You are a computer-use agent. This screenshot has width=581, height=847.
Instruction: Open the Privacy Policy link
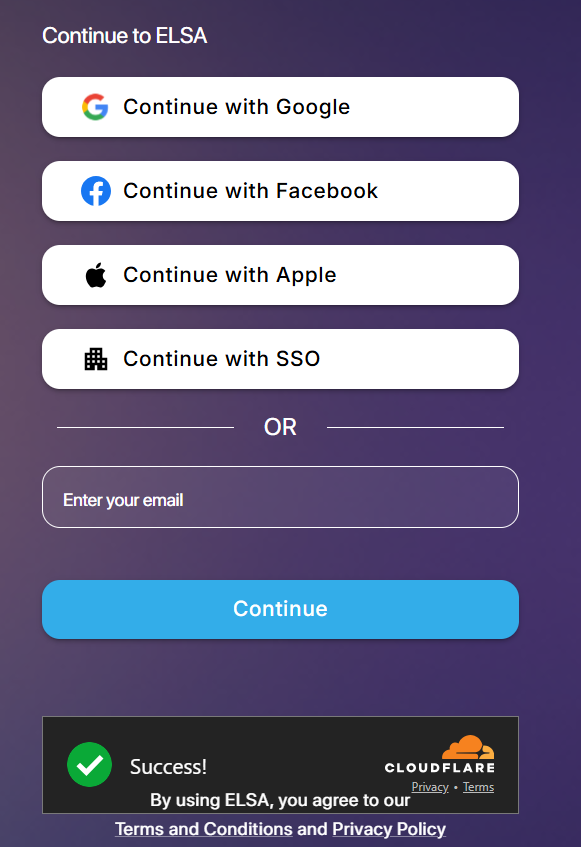coord(389,829)
